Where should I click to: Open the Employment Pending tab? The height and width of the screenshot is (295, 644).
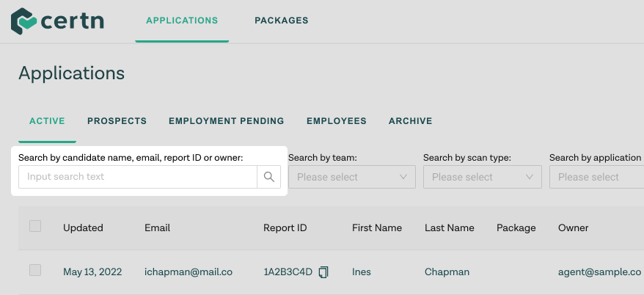click(x=226, y=121)
